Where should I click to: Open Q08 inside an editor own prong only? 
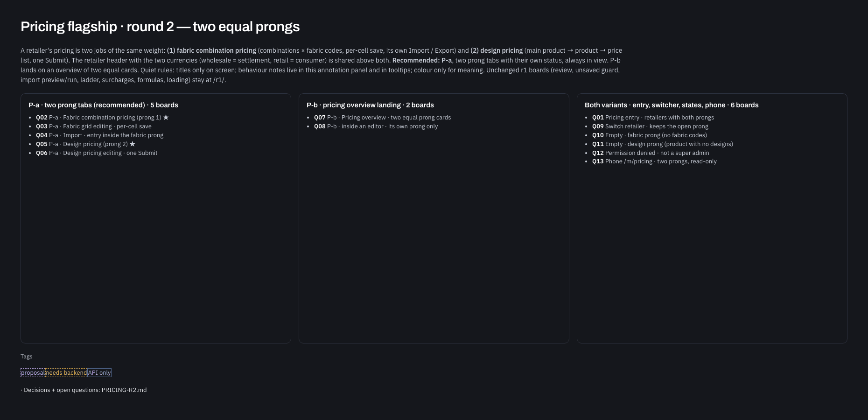tap(376, 126)
